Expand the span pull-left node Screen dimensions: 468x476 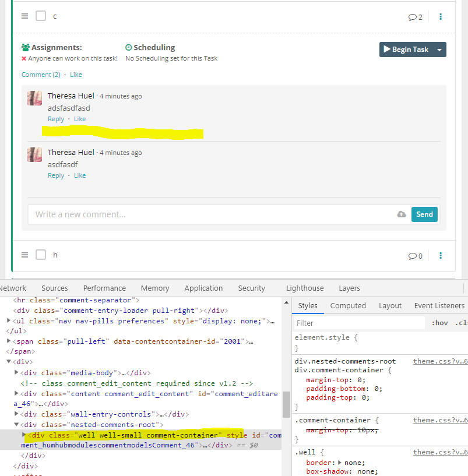9,341
